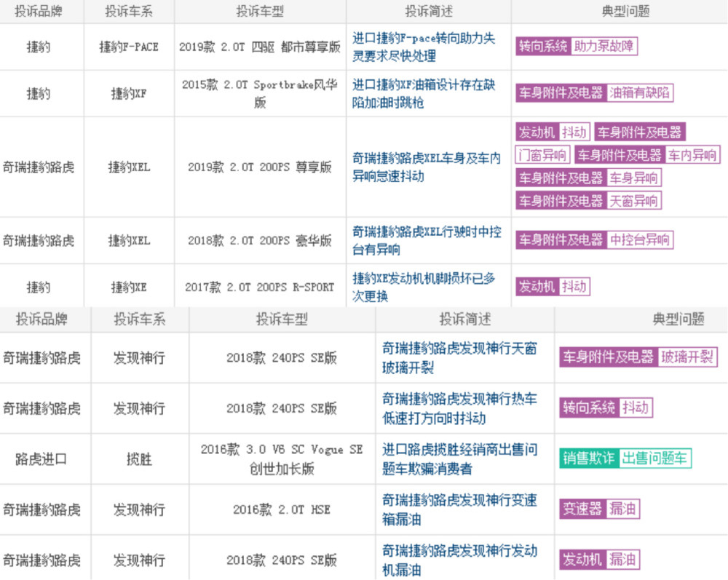This screenshot has width=728, height=580.
Task: Click the 天窗异响 issue tag
Action: click(633, 201)
